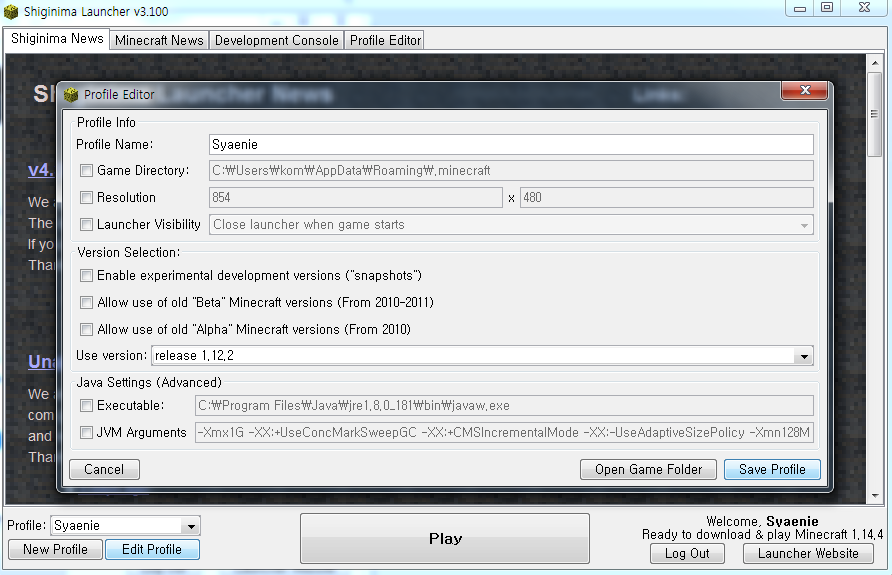Click the Game Directory path field
892x575 pixels.
point(511,171)
